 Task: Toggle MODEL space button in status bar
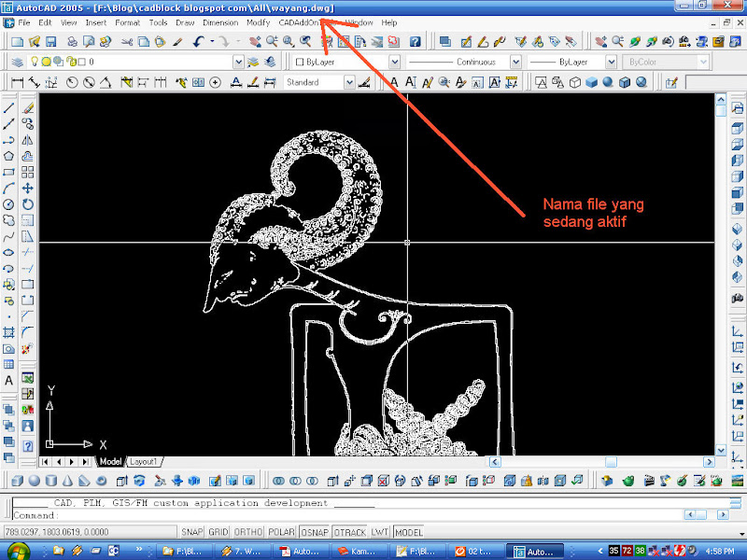(409, 532)
